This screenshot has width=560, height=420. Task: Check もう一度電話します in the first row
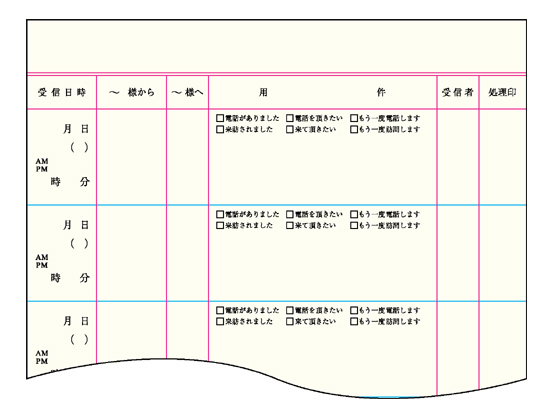point(354,118)
